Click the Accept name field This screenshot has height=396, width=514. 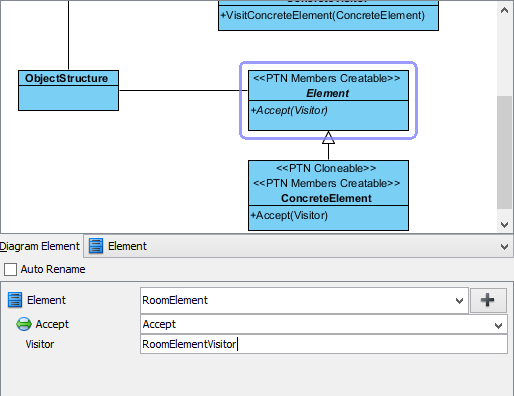[x=324, y=324]
